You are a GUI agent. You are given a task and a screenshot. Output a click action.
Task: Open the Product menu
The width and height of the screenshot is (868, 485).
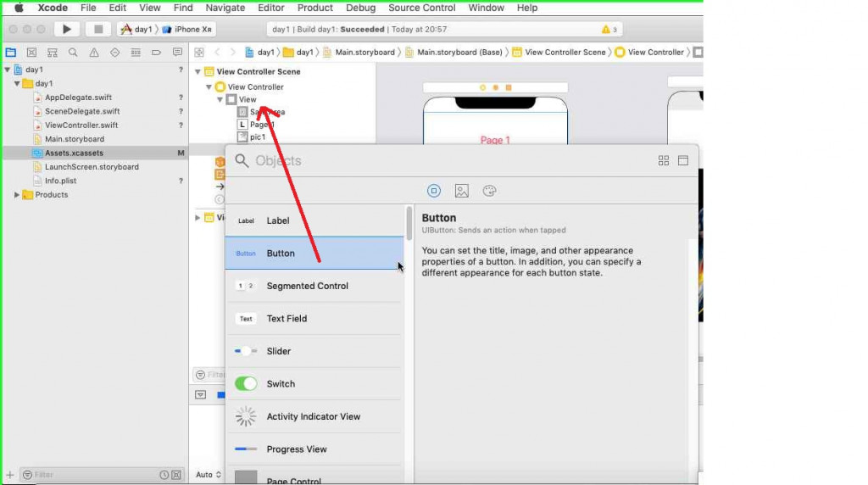click(315, 8)
